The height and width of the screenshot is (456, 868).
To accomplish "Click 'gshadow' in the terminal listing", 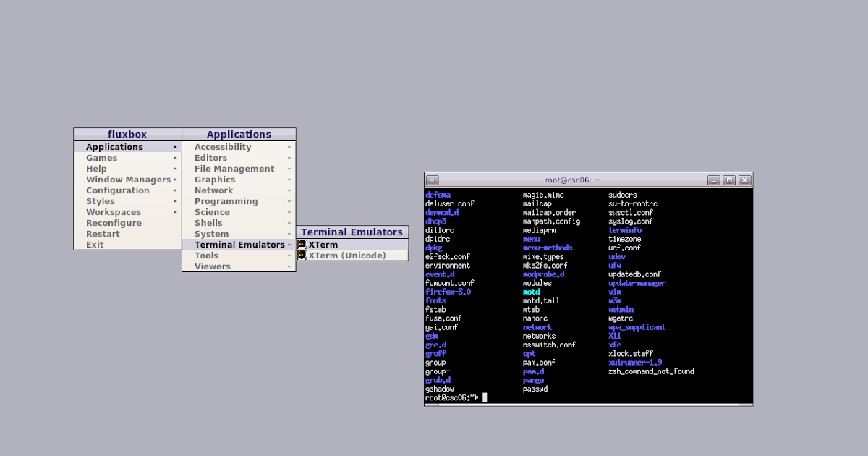I will point(440,389).
